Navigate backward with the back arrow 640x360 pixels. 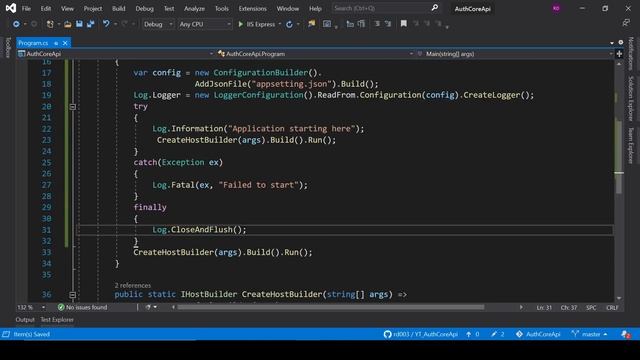[16, 24]
